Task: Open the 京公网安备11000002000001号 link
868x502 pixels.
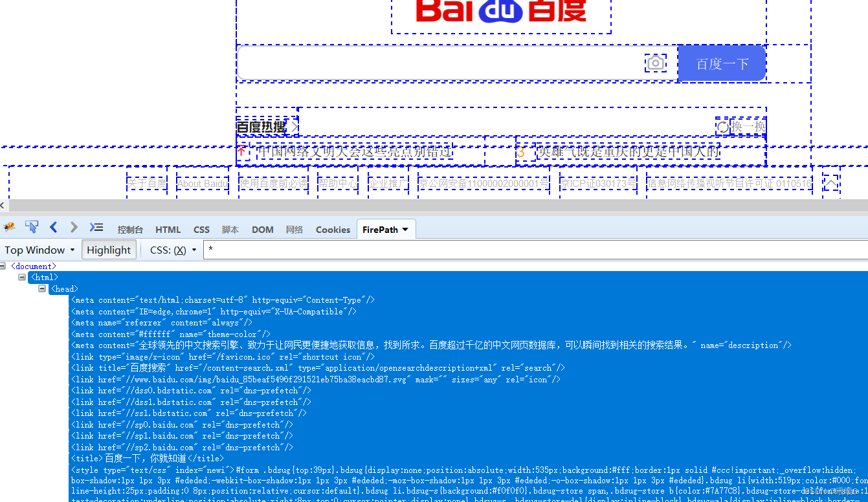Action: click(484, 184)
